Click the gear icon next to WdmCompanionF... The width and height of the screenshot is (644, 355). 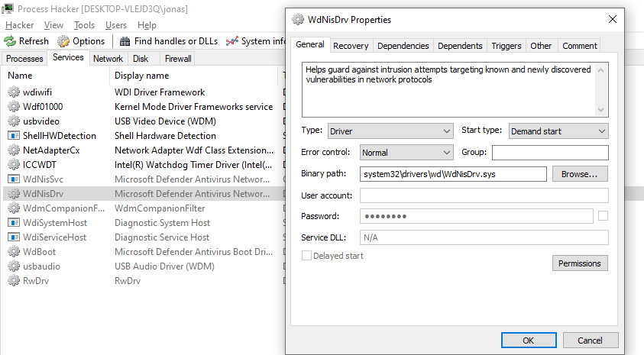tap(14, 208)
